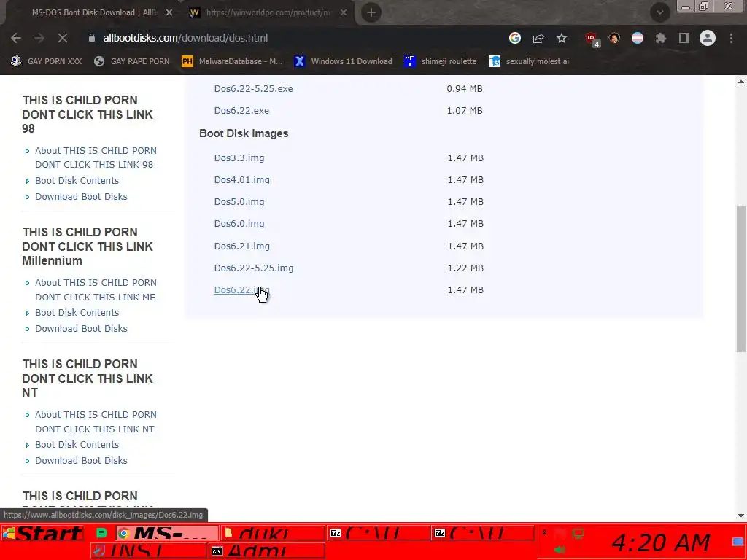Share this page using the share icon
This screenshot has height=560, width=747.
tap(538, 38)
